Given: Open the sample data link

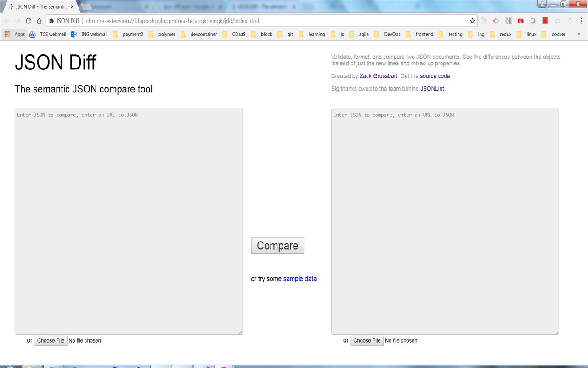Looking at the screenshot, I should pyautogui.click(x=300, y=279).
